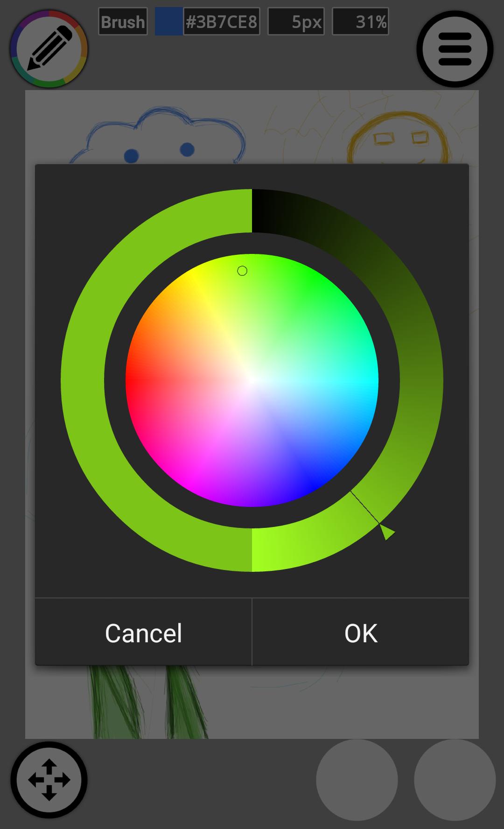Select the Brush label in top bar
504x829 pixels.
(123, 21)
